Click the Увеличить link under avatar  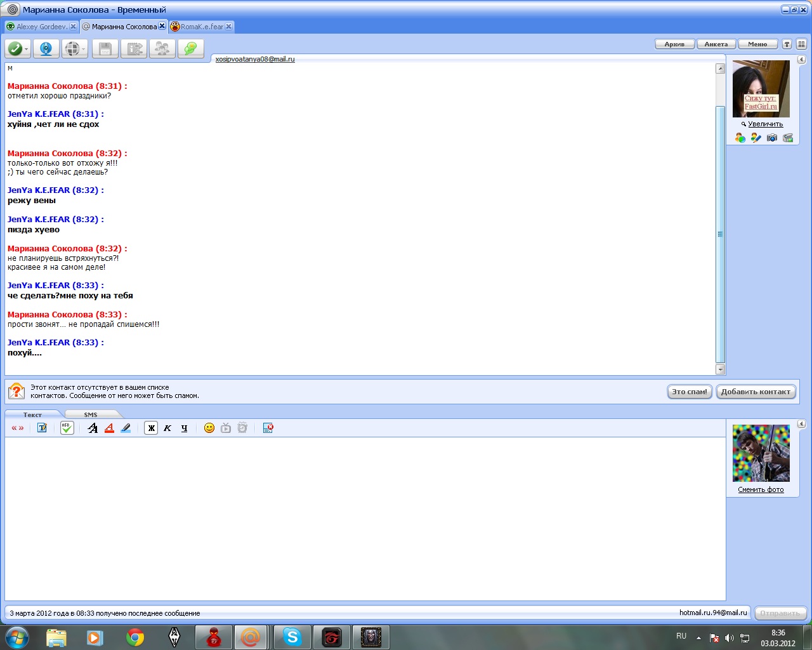pos(765,124)
